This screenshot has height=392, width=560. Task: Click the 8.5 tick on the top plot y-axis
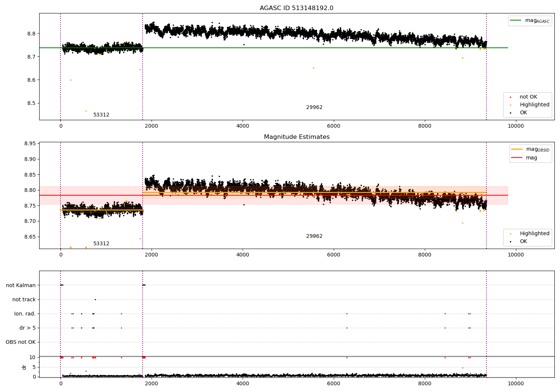pyautogui.click(x=31, y=103)
